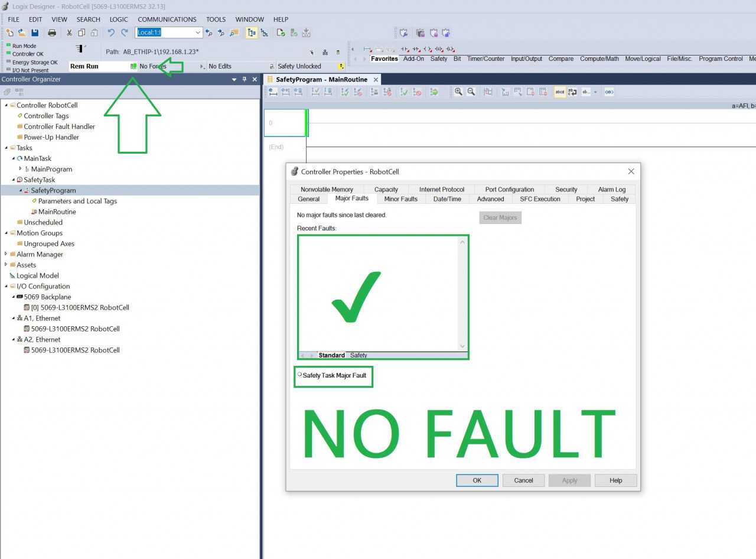Click the Logical Organizer toggle icon
This screenshot has height=559, width=756.
pos(264,32)
